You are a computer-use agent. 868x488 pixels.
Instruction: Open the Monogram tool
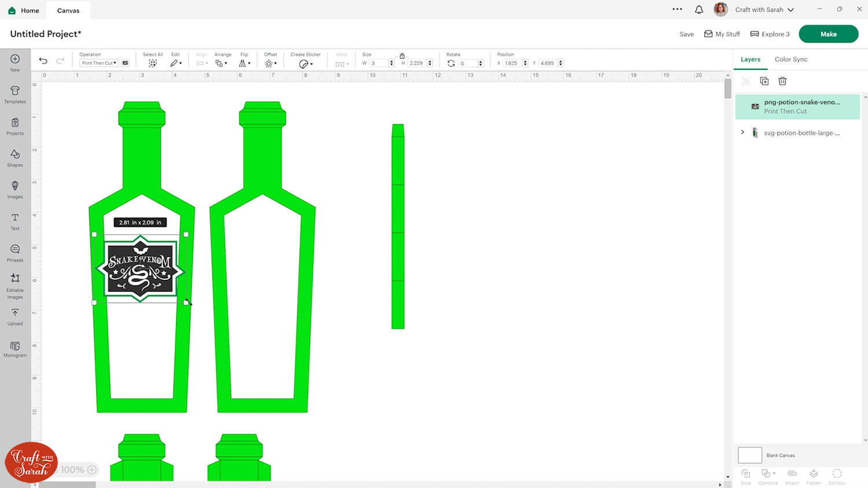click(x=15, y=348)
